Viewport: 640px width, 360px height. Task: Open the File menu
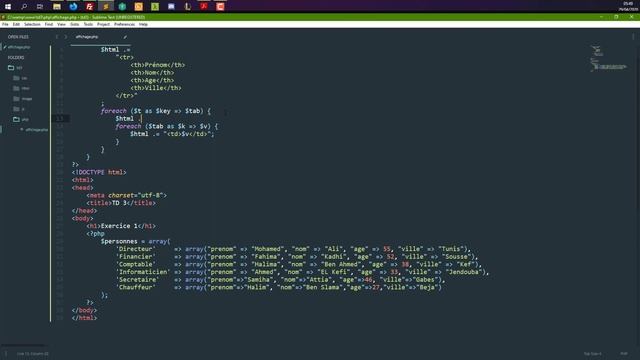pyautogui.click(x=5, y=24)
